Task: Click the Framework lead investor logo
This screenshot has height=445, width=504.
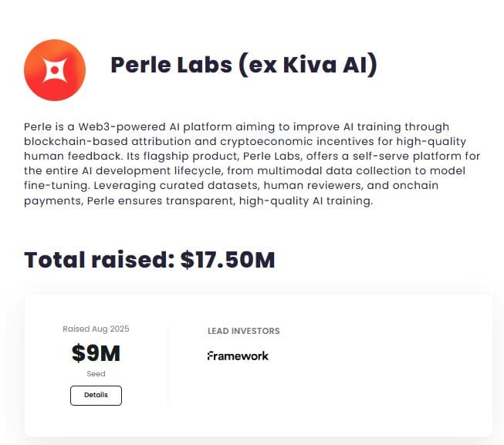Action: [x=238, y=356]
